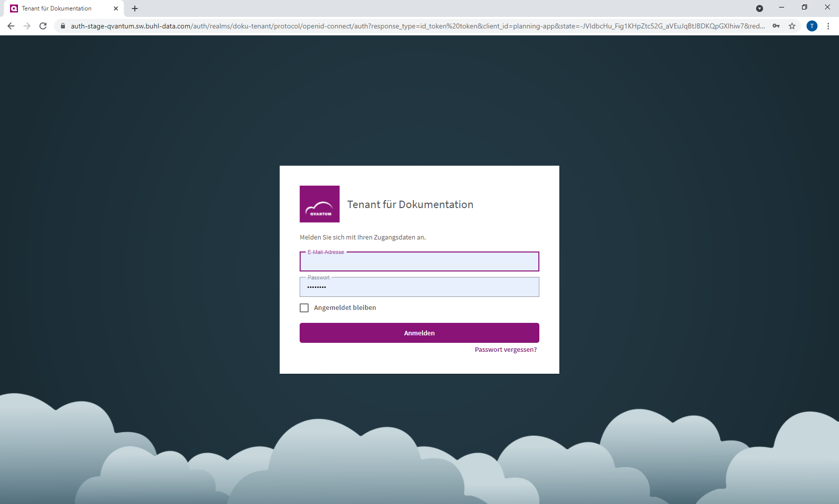
Task: Close the browser window
Action: point(828,7)
